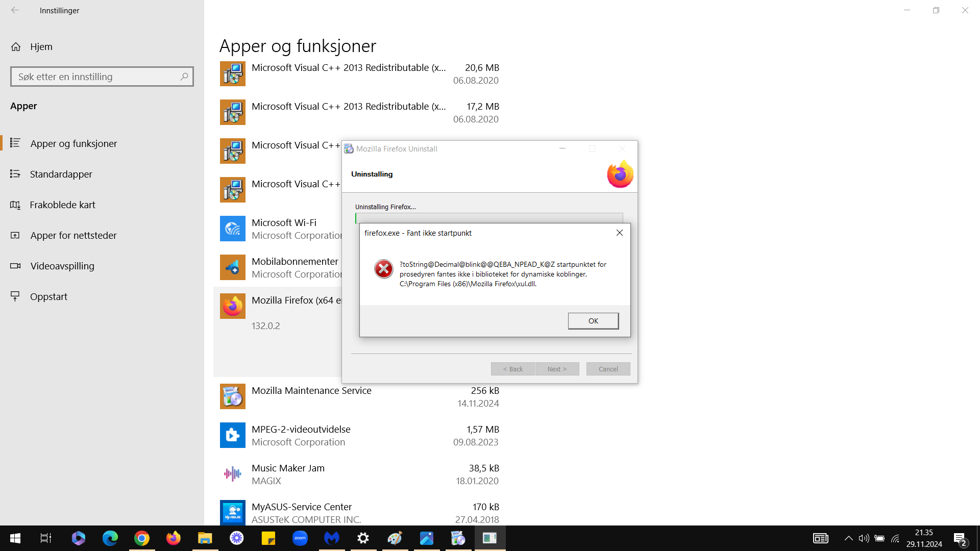
Task: Open Google Chrome from the taskbar
Action: point(142,538)
